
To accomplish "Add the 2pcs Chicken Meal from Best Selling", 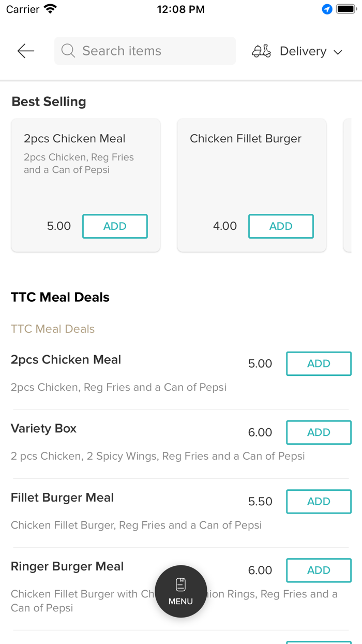I will [115, 226].
